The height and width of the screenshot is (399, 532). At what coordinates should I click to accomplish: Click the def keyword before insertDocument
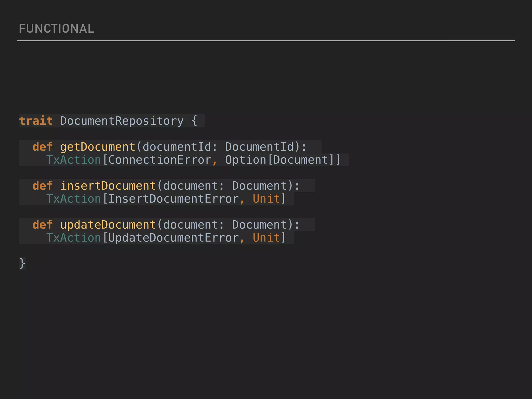(x=43, y=186)
